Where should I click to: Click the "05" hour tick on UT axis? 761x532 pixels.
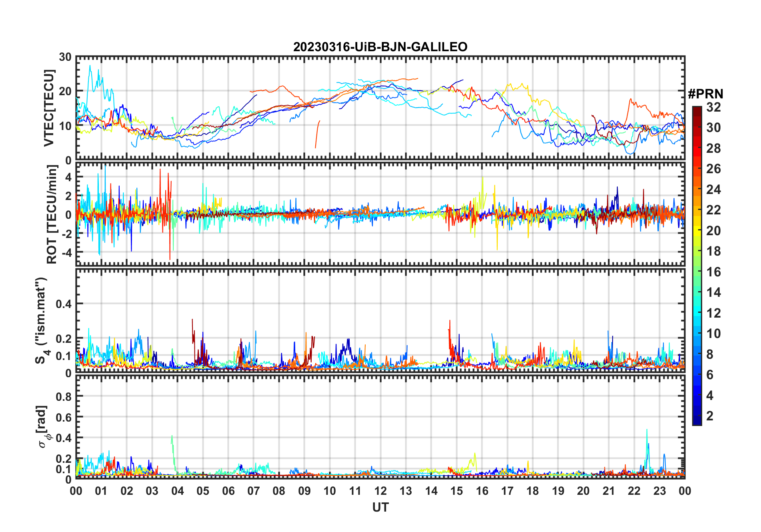[x=203, y=491]
